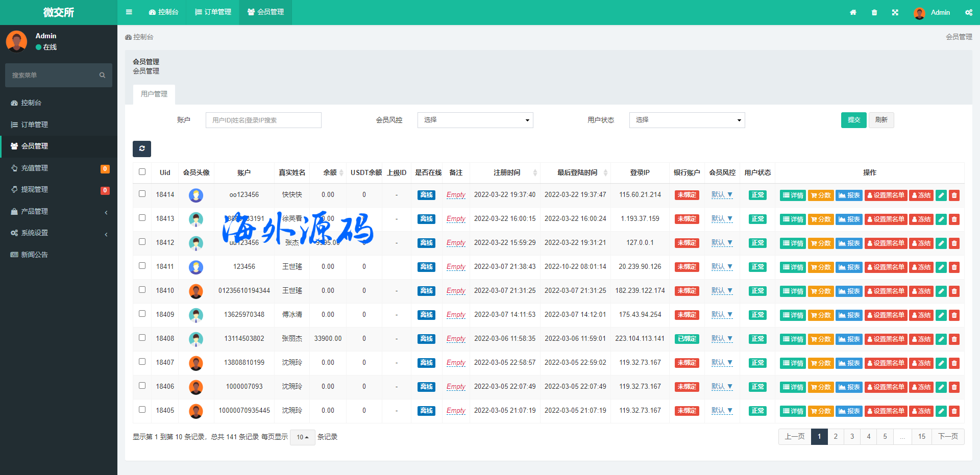Image resolution: width=980 pixels, height=475 pixels.
Task: Open the top-right settings gears icon
Action: [x=968, y=12]
